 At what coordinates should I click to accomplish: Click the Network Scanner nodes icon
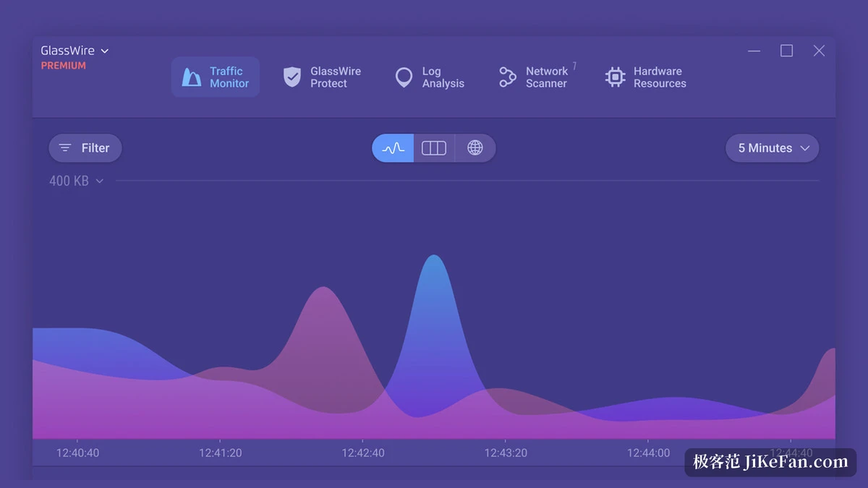(x=508, y=77)
